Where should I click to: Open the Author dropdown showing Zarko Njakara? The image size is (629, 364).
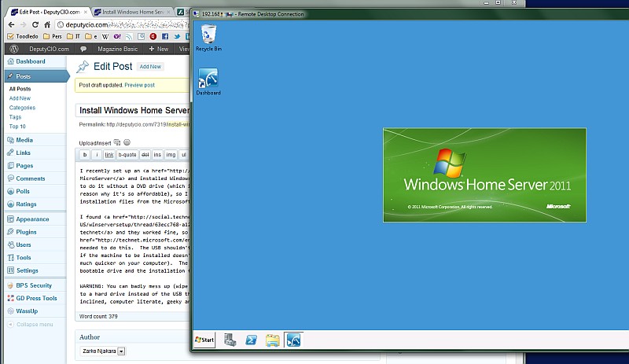[x=102, y=351]
